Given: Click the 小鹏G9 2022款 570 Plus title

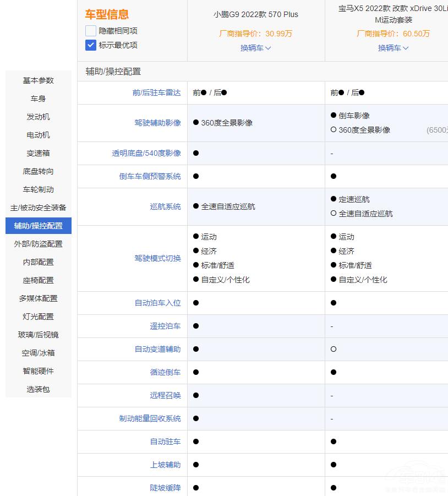Looking at the screenshot, I should [255, 14].
